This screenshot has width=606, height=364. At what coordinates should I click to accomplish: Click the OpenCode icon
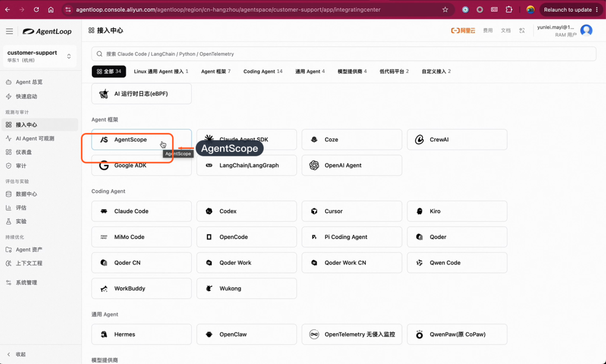pos(209,237)
